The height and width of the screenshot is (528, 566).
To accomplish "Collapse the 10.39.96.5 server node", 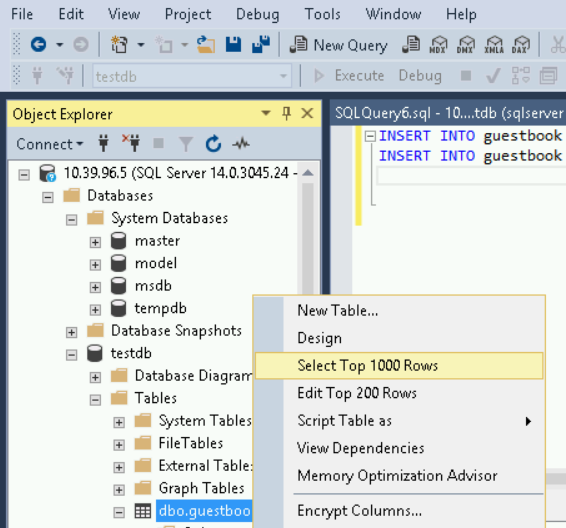I will pos(24,175).
